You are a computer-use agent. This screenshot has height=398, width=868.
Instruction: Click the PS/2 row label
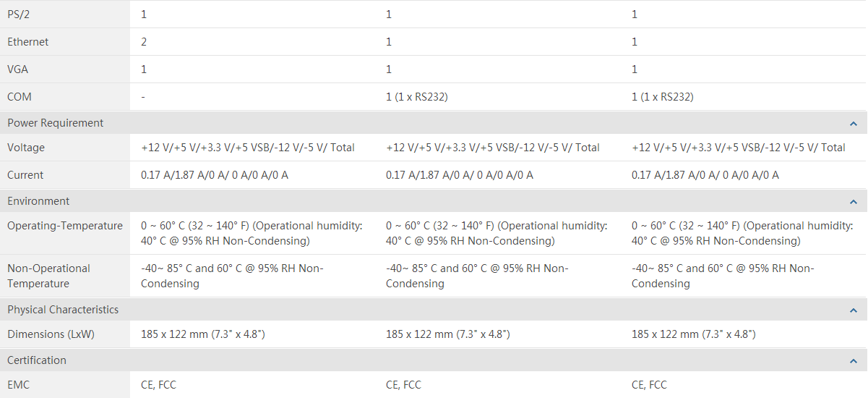[19, 14]
